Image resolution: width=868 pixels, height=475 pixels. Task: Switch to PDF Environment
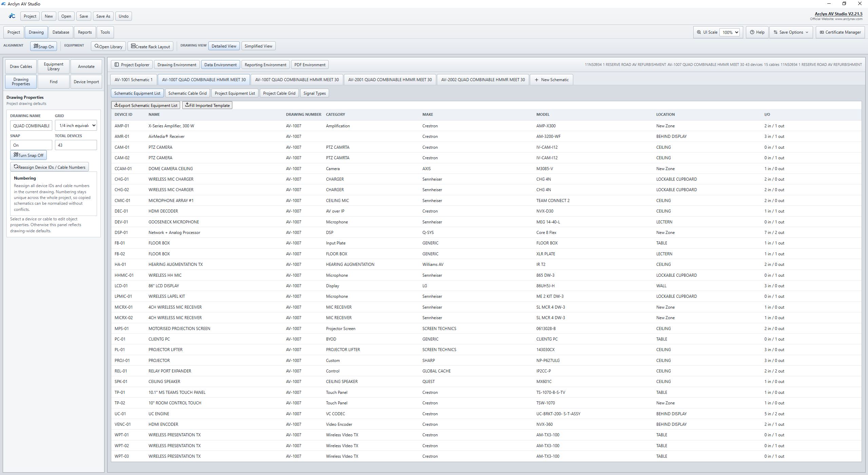(x=310, y=65)
